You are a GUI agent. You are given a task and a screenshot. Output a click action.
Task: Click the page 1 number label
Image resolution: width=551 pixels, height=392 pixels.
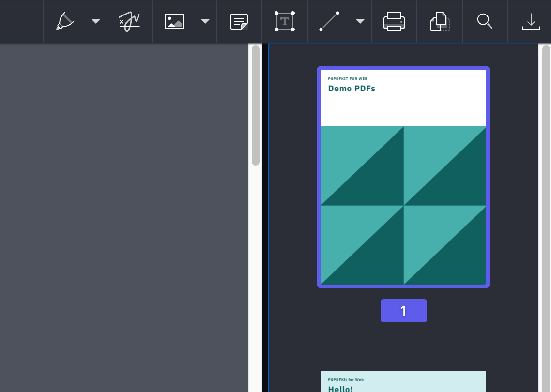tap(403, 310)
